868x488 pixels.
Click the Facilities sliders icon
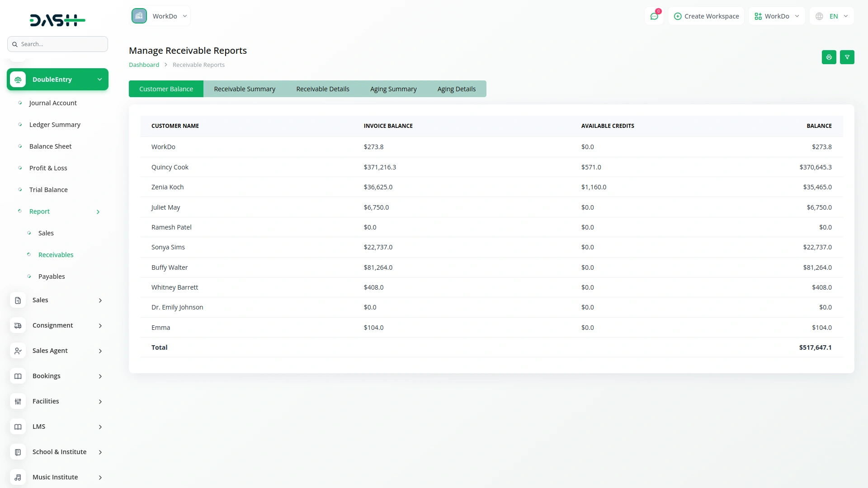point(18,401)
